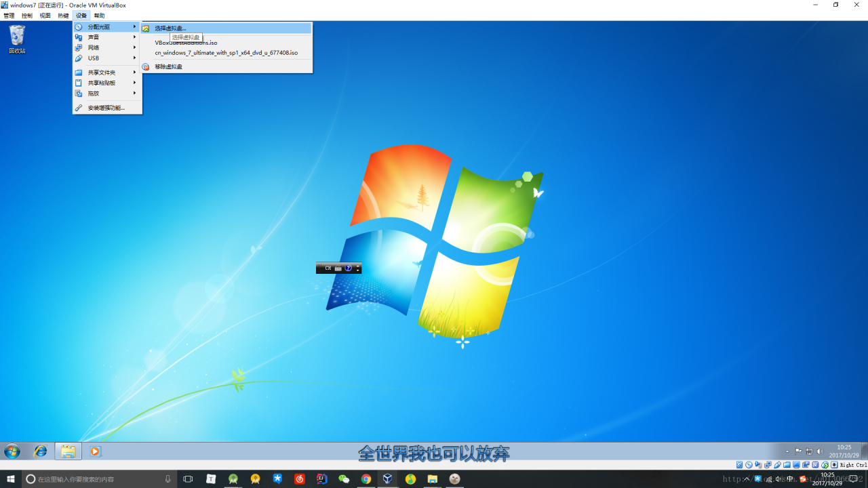Screen dimensions: 868x488
Task: Expand the USB submenu
Action: tap(107, 58)
